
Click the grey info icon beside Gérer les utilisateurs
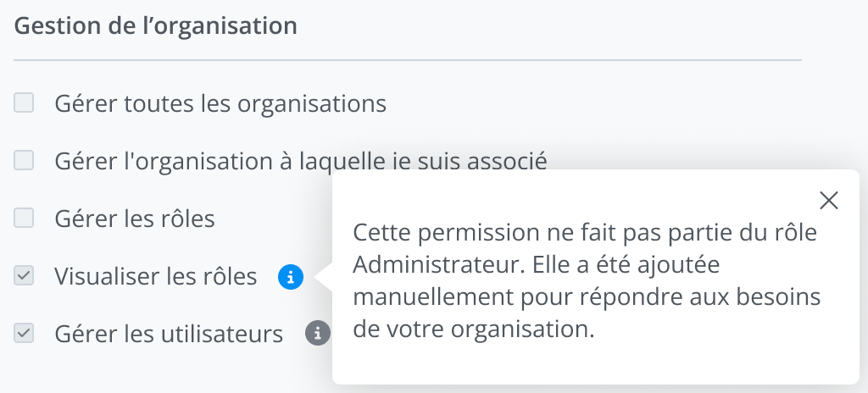[x=317, y=333]
